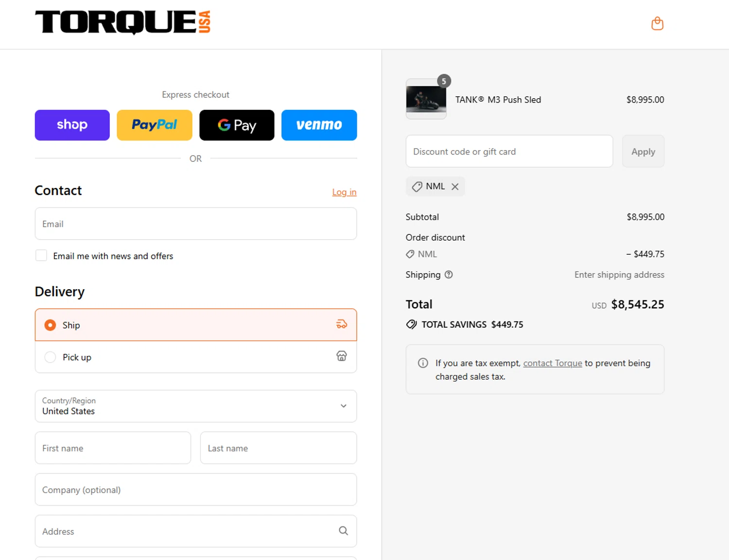Click the address search magnifier icon

(x=343, y=531)
